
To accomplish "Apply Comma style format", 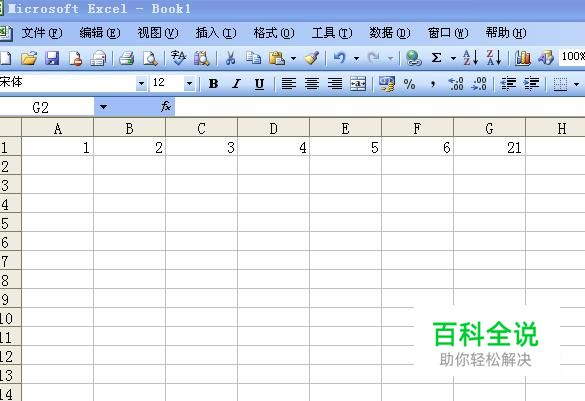I will coord(433,84).
